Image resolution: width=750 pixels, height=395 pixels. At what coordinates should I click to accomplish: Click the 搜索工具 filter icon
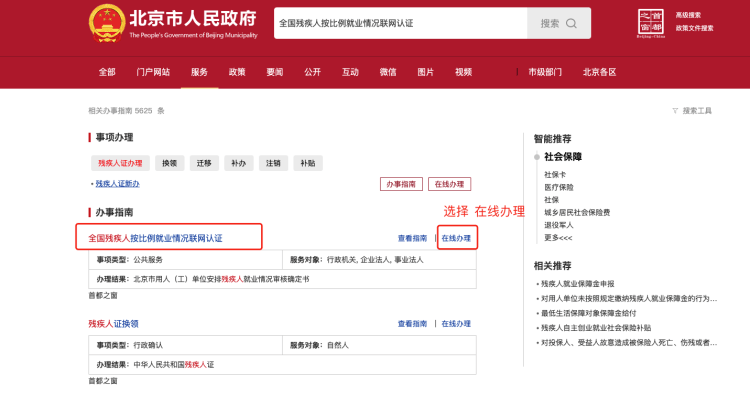675,111
